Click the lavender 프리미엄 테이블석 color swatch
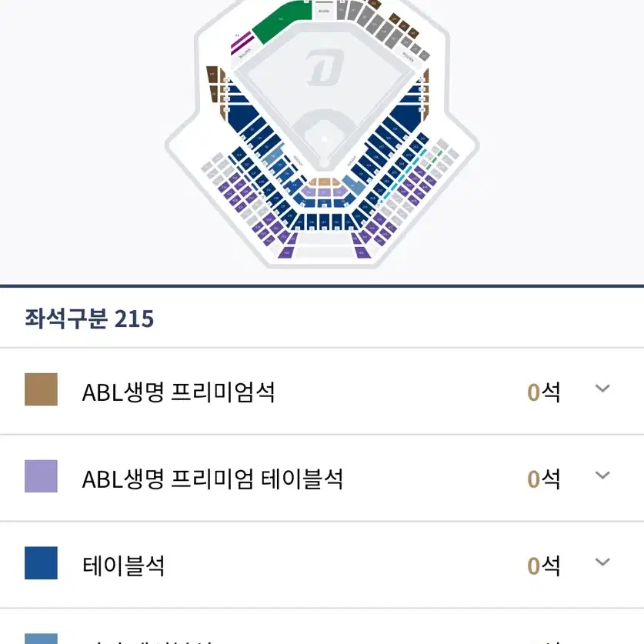The image size is (644, 644). 41,476
